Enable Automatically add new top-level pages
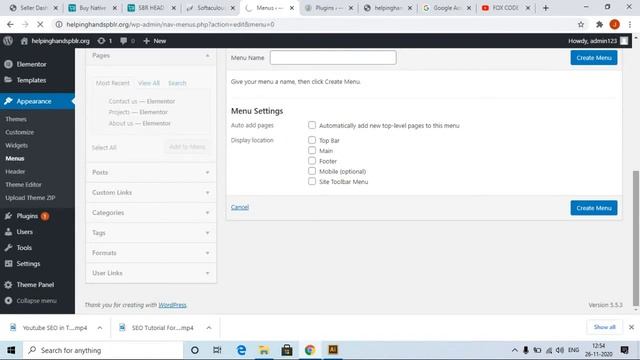Viewport: 640px width, 360px height. click(312, 125)
